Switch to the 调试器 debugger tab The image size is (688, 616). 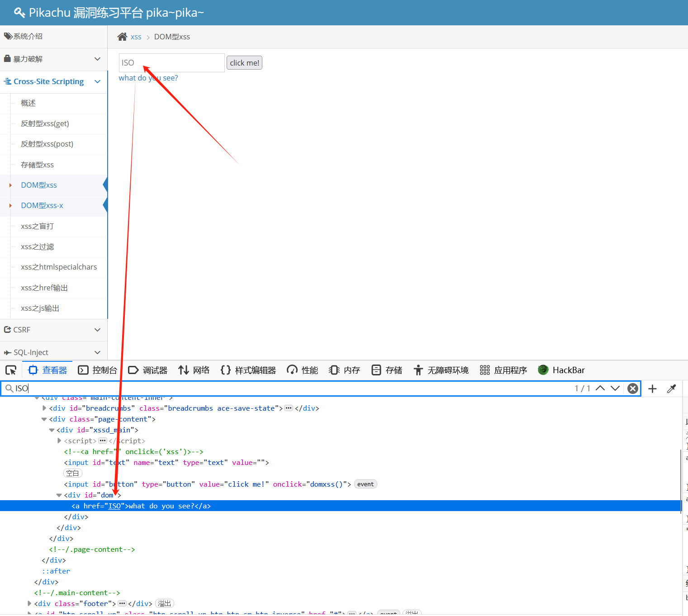point(148,370)
